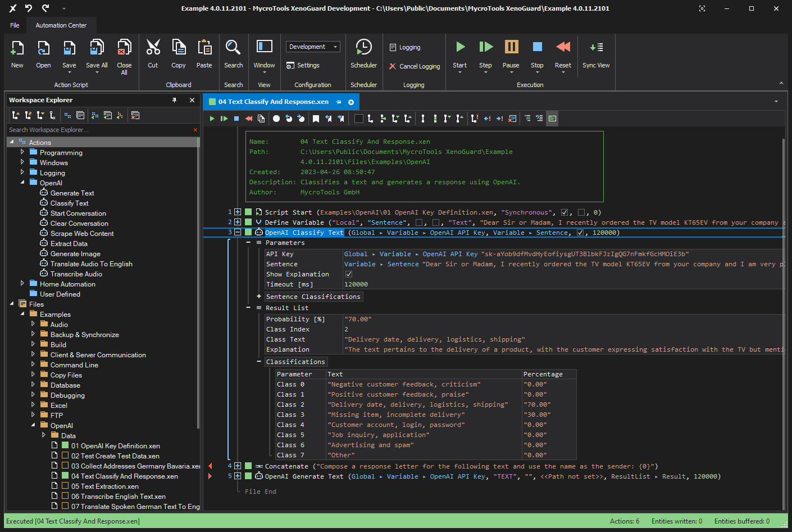Toggle the Show Explanation checkbox
Screen dimensions: 792x532
point(349,274)
